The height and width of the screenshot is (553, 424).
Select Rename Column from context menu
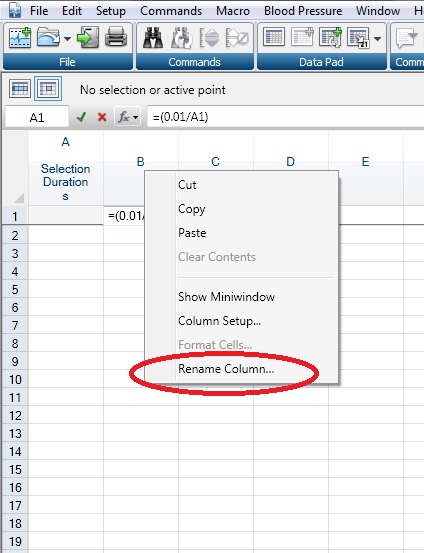(226, 369)
